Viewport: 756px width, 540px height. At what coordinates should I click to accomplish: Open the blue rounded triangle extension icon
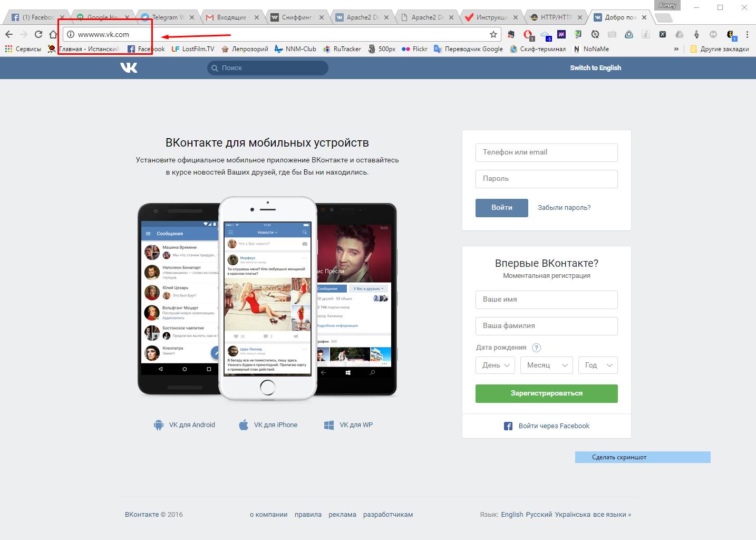tap(629, 34)
